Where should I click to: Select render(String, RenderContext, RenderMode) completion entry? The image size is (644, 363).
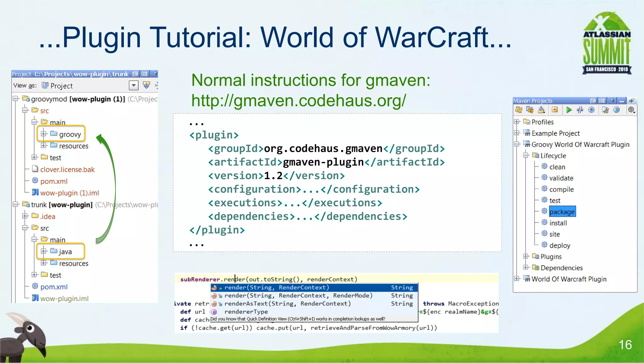pyautogui.click(x=298, y=296)
